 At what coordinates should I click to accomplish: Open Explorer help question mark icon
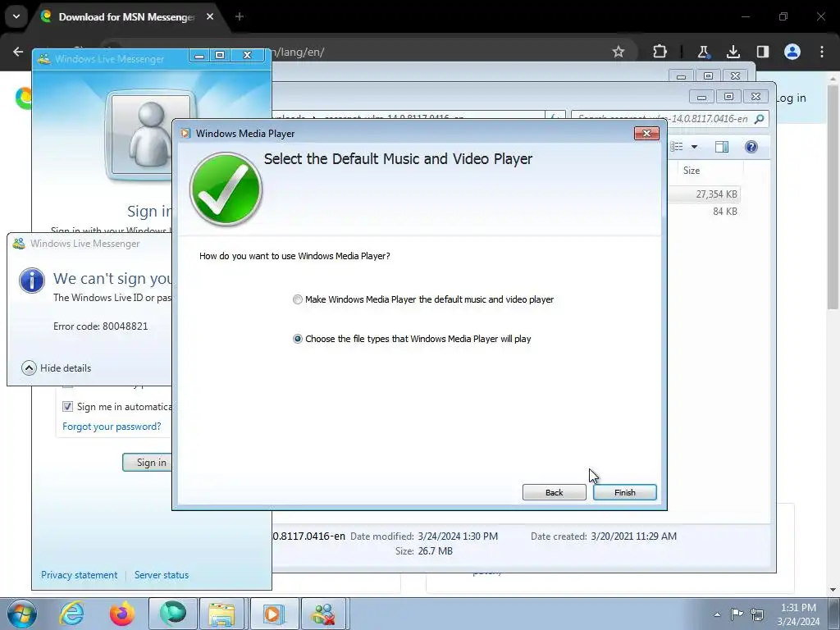coord(751,147)
